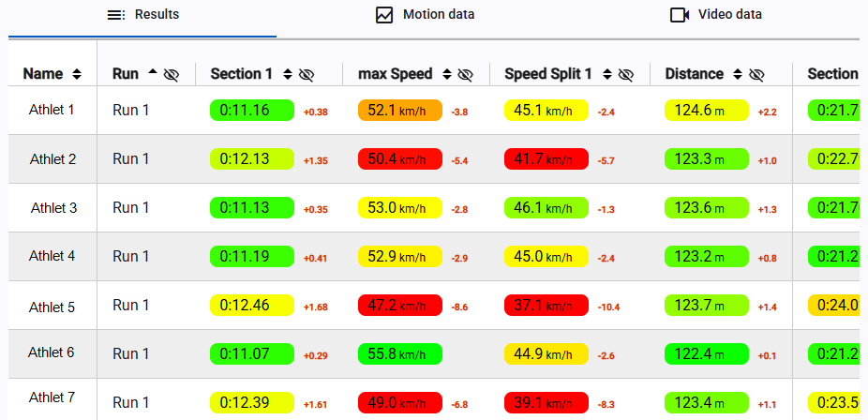868x420 pixels.
Task: Click red 41.7 km/h badge
Action: [x=546, y=158]
